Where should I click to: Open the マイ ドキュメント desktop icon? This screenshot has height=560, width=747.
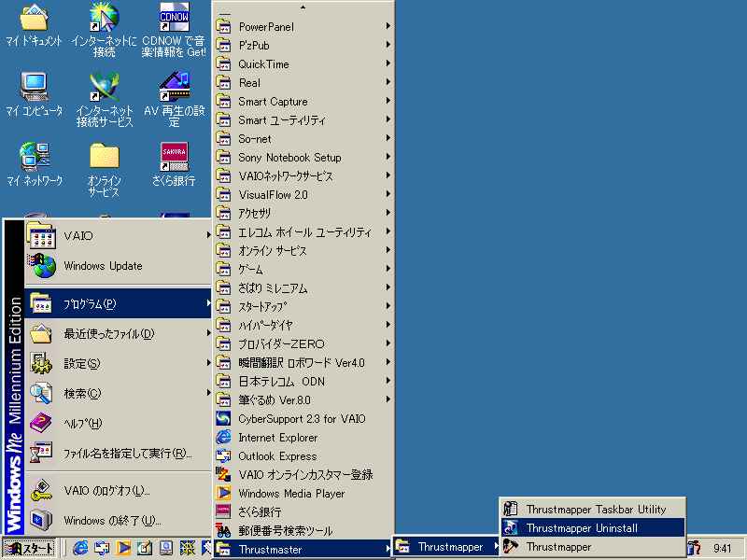point(34,25)
